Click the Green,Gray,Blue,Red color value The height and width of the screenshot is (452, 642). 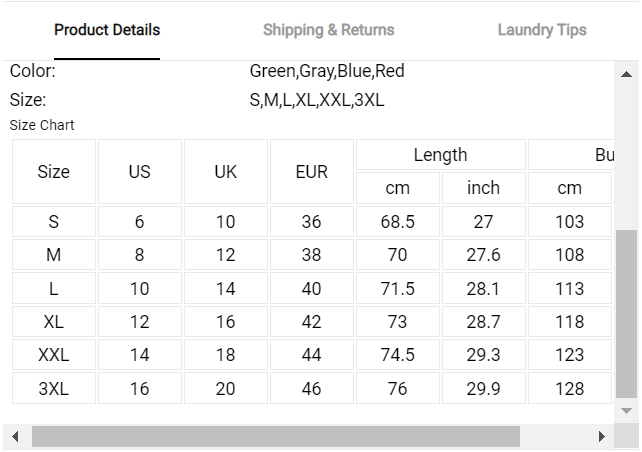(327, 71)
